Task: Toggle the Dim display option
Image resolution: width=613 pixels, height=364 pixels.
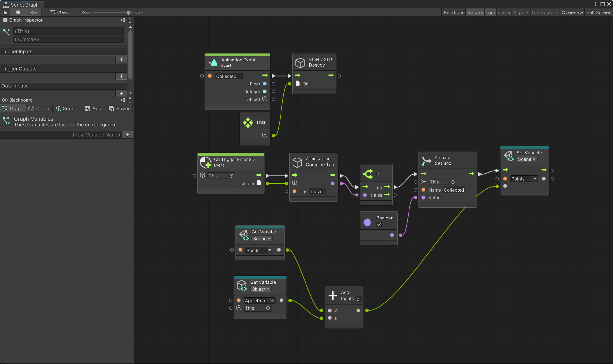Action: (x=490, y=12)
